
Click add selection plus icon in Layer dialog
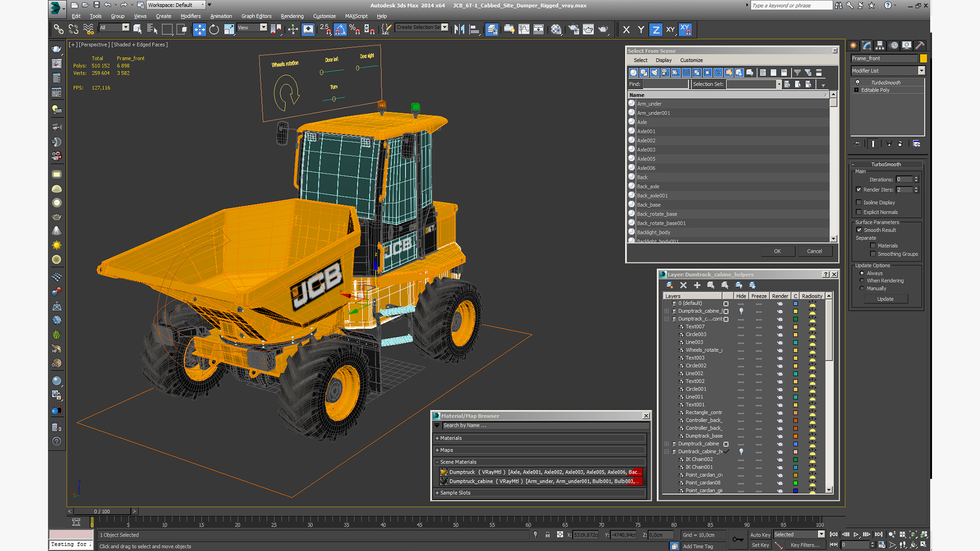click(697, 285)
